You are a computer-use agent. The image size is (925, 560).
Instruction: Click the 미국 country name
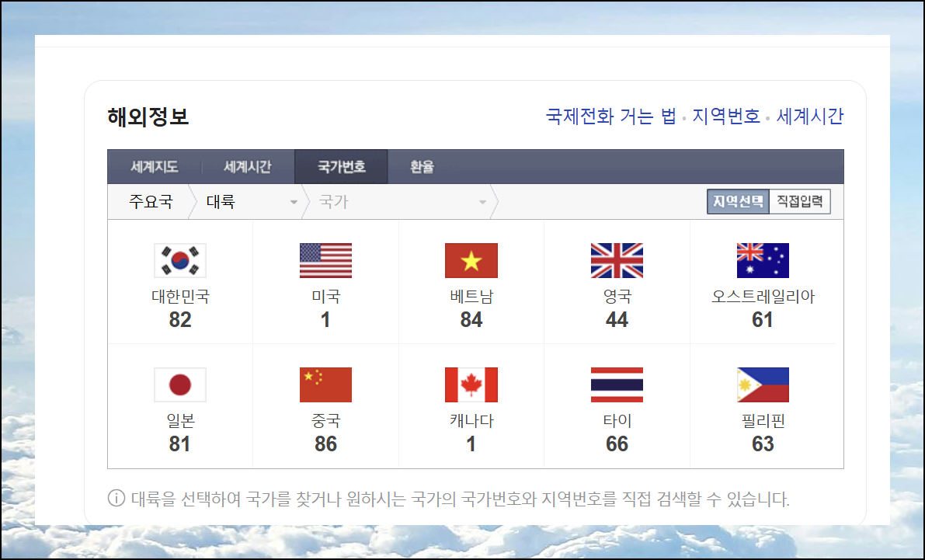point(325,296)
